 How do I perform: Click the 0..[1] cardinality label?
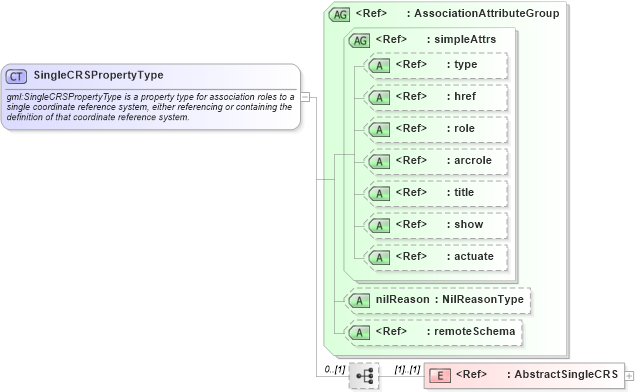point(335,369)
